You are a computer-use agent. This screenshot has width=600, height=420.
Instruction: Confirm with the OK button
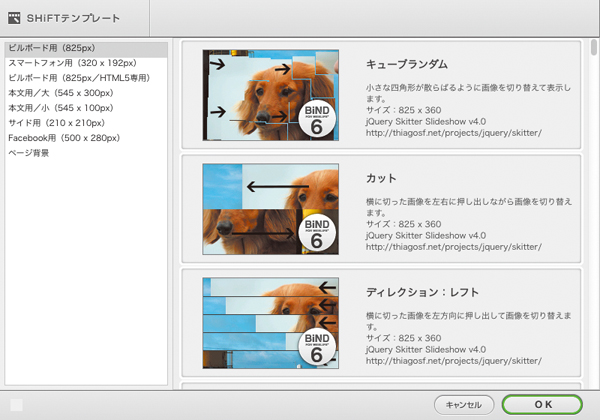pos(542,405)
